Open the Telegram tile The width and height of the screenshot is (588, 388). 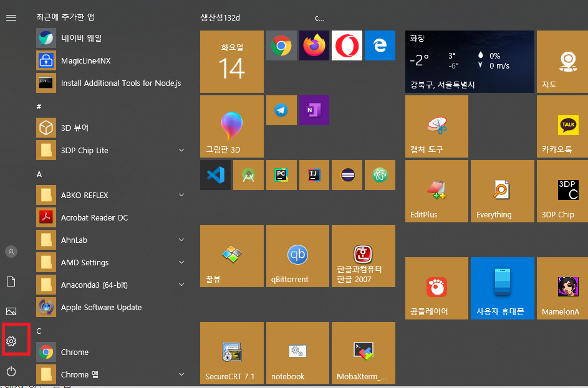pos(281,110)
